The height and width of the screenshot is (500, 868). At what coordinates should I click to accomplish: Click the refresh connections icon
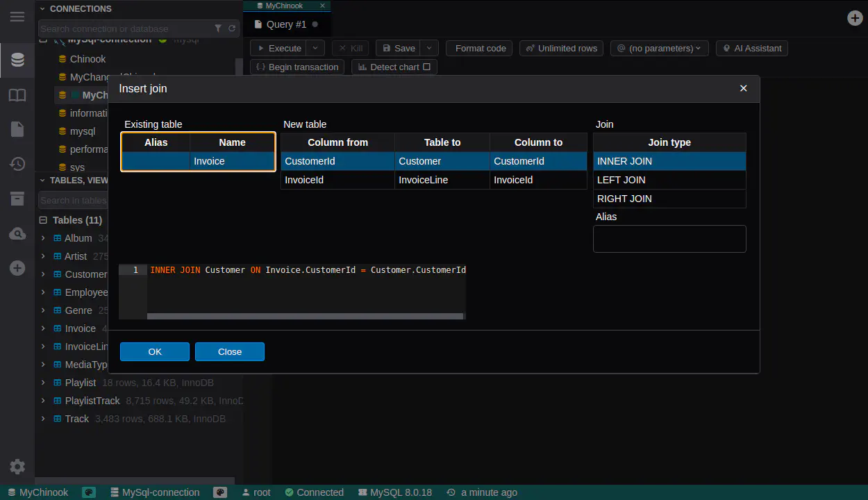232,28
